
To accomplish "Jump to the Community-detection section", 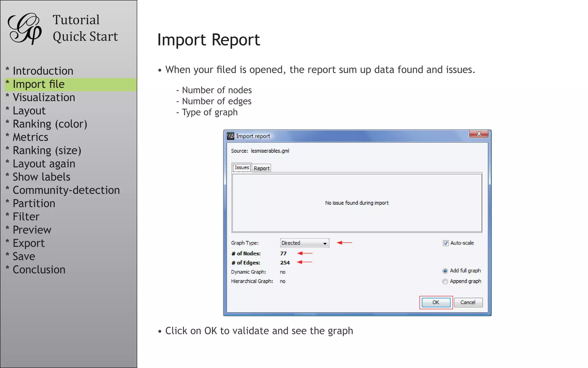I will (66, 190).
